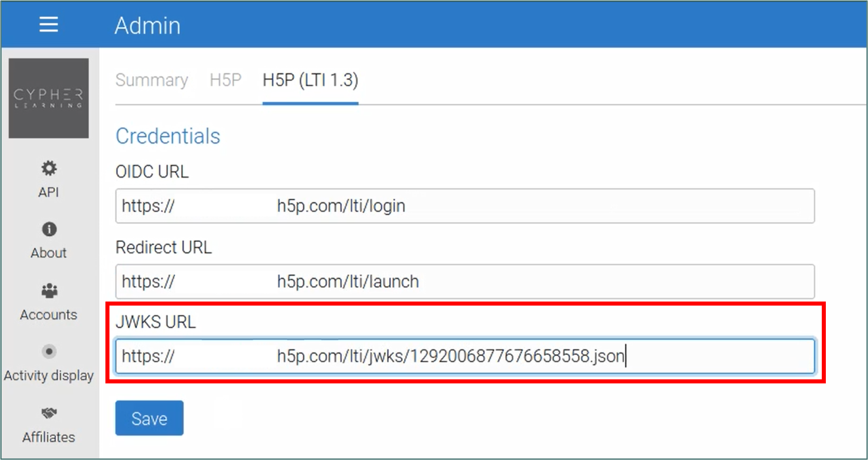868x460 pixels.
Task: Open the About info icon
Action: (x=49, y=229)
